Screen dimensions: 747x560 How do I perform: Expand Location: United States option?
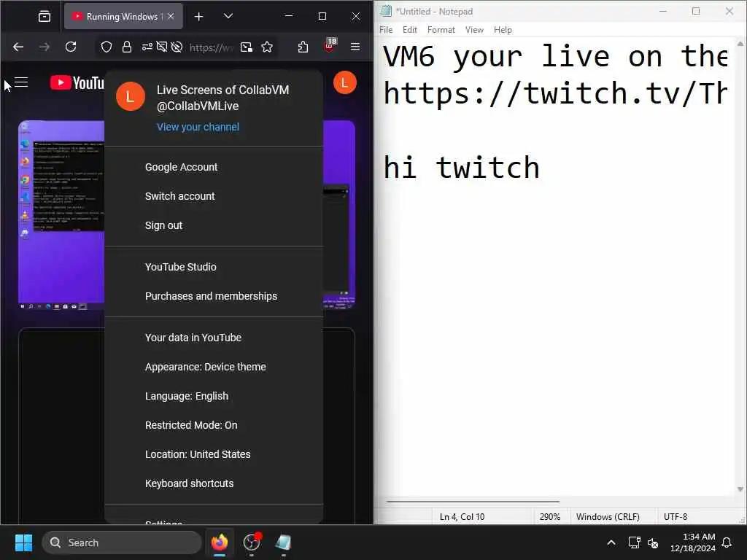[x=214, y=454]
